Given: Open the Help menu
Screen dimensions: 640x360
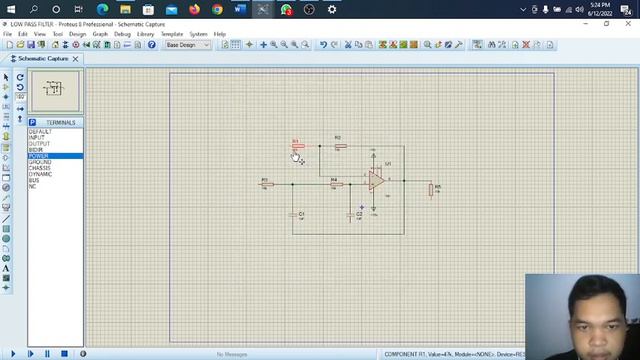Looking at the screenshot, I should coord(220,34).
